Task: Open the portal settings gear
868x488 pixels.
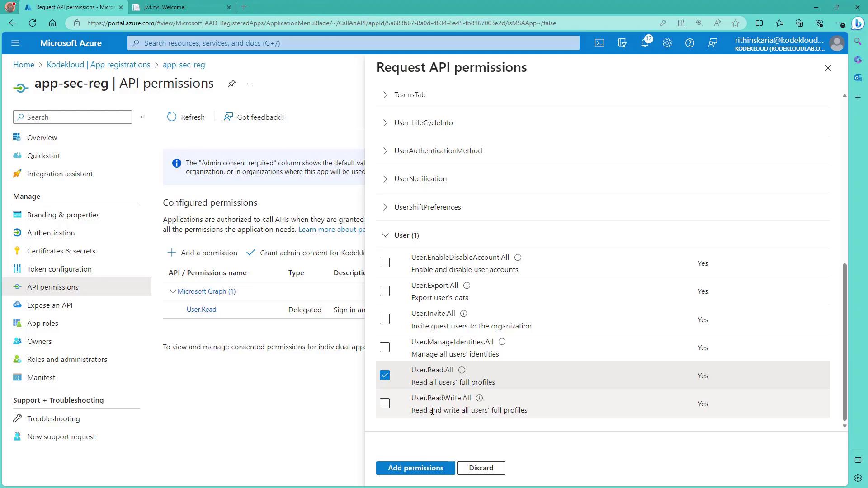Action: (x=667, y=43)
